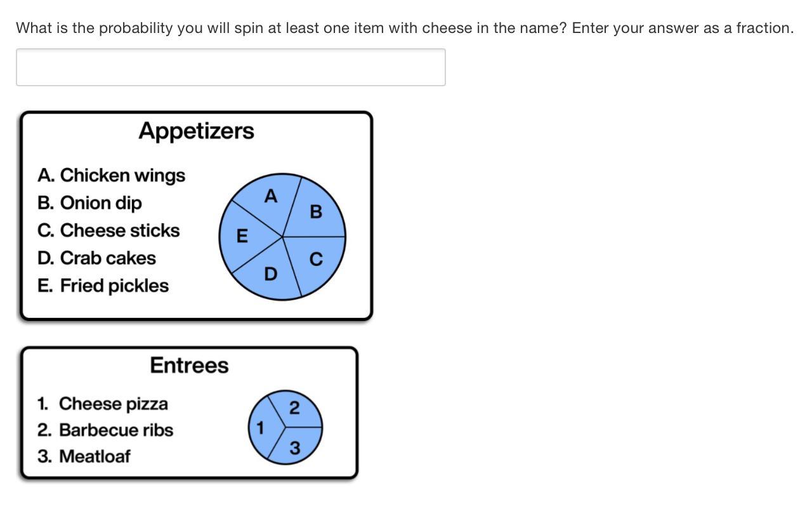
Task: Click the Chicken wings list item
Action: [x=111, y=175]
